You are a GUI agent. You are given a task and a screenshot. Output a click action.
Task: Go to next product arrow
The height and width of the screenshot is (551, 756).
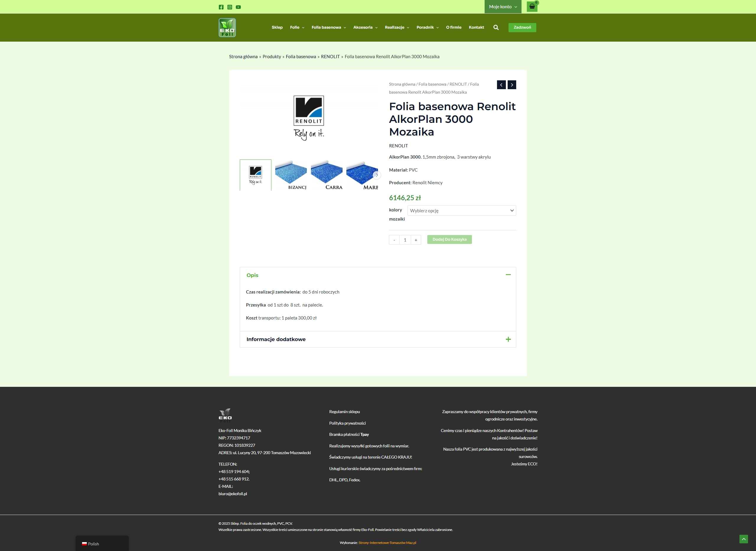click(512, 85)
